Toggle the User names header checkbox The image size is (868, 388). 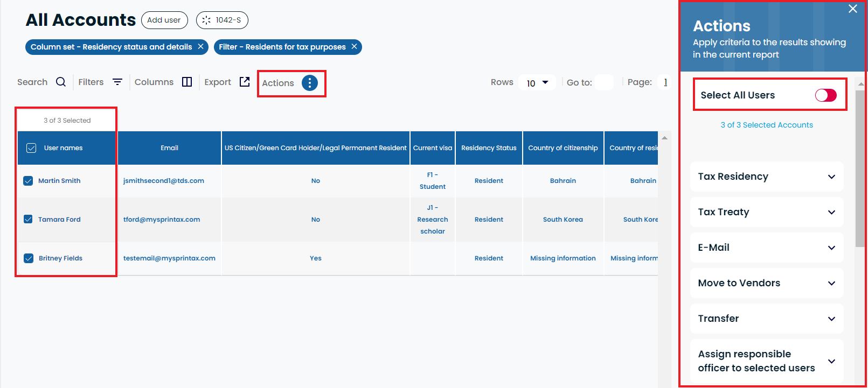pos(31,148)
